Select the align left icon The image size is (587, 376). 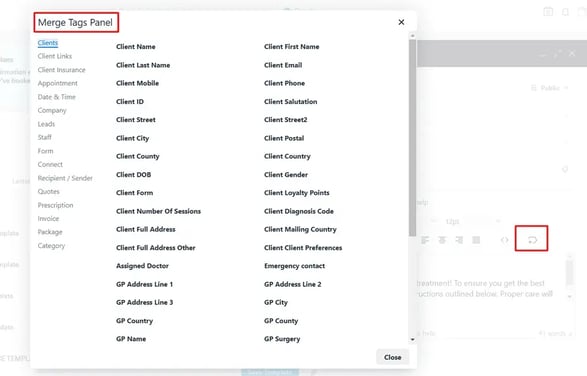[x=425, y=240]
